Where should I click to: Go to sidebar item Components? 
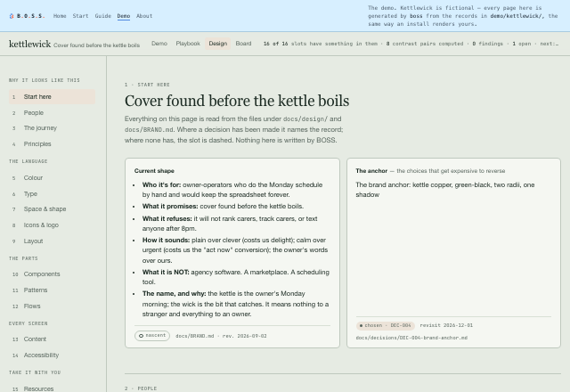click(52, 274)
